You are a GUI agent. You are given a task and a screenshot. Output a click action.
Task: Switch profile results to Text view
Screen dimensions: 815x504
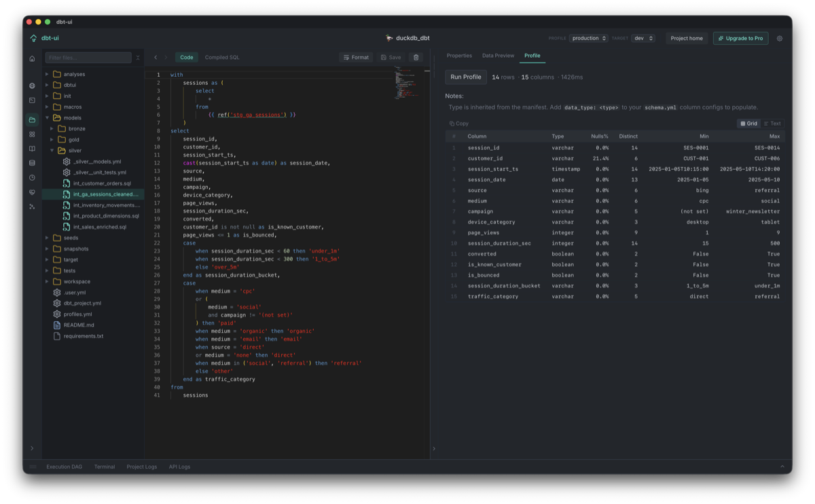(x=772, y=124)
